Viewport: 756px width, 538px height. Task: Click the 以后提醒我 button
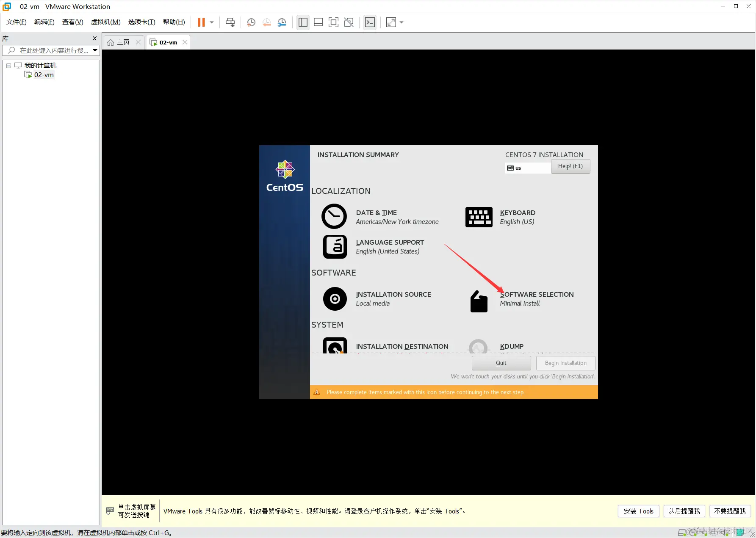click(684, 511)
